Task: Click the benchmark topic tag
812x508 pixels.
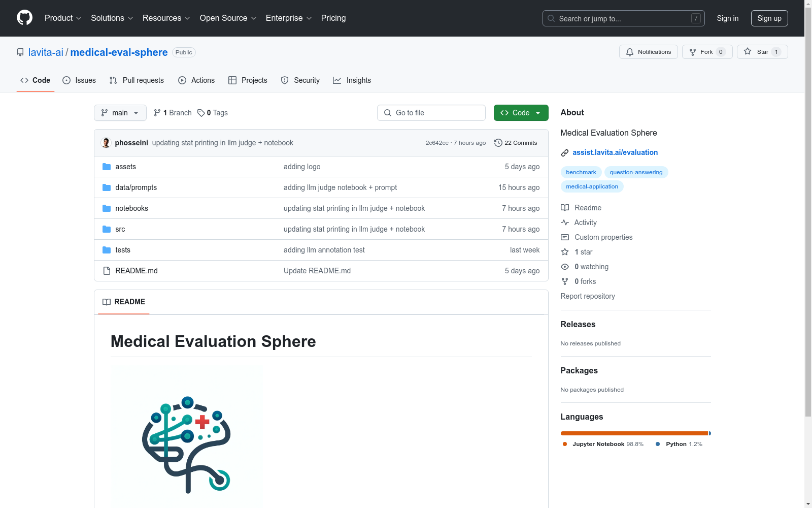Action: coord(581,172)
